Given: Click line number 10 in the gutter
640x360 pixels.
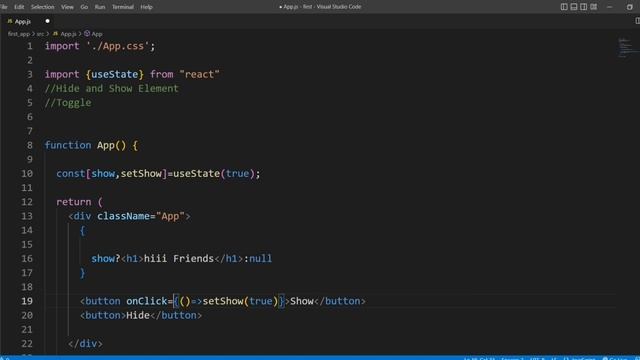Looking at the screenshot, I should (27, 173).
